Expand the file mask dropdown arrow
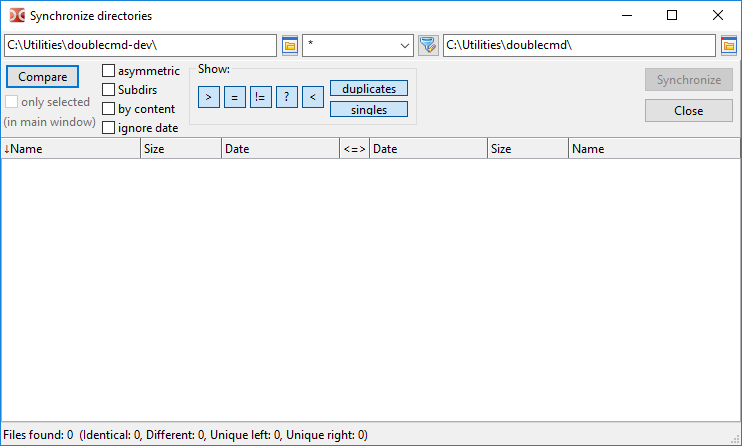The width and height of the screenshot is (742, 446). [405, 46]
